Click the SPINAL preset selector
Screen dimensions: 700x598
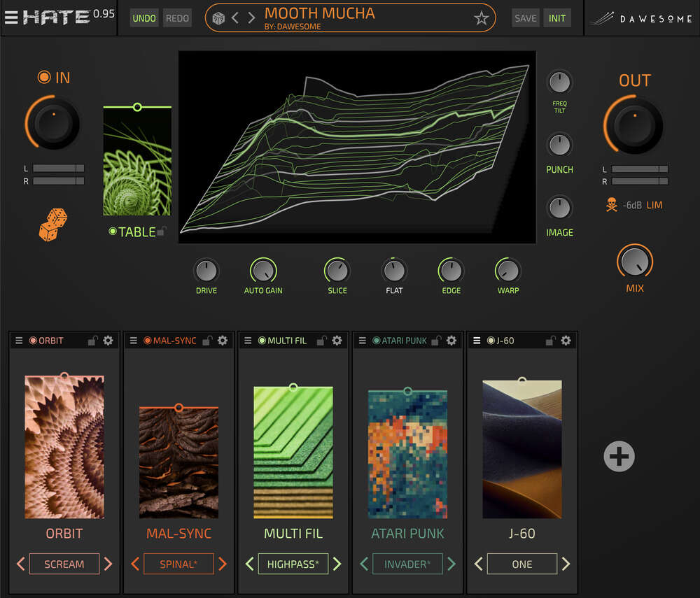pyautogui.click(x=178, y=564)
